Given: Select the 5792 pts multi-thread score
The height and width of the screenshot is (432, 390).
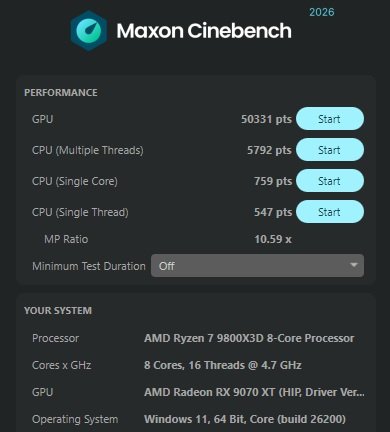Looking at the screenshot, I should (269, 150).
